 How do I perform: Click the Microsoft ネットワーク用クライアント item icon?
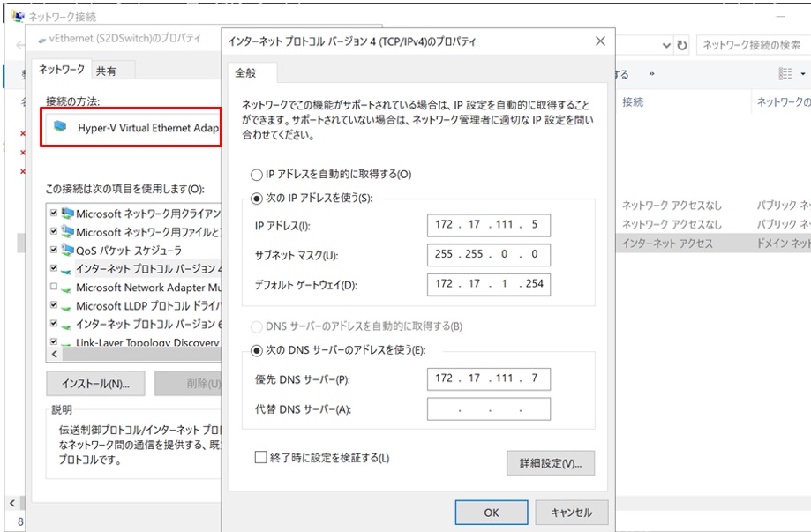[67, 214]
